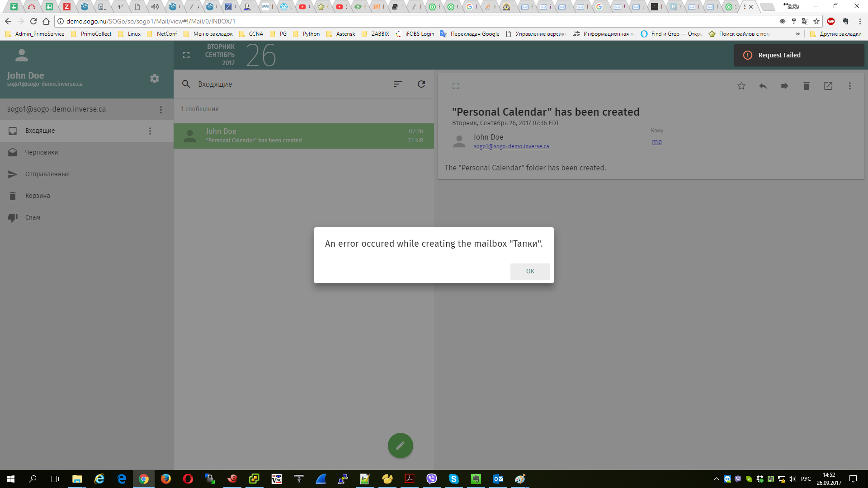Open the Отправленные folder
868x488 pixels.
[x=47, y=174]
